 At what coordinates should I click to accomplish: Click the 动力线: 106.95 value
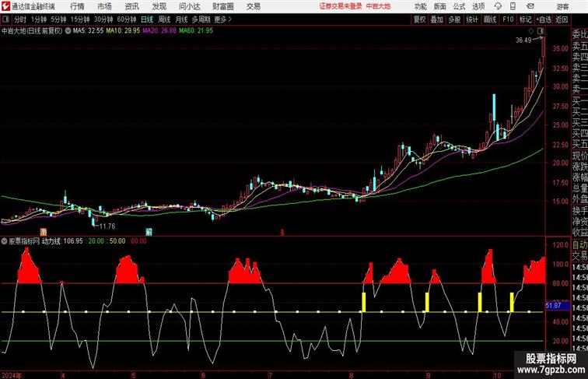tap(62, 241)
